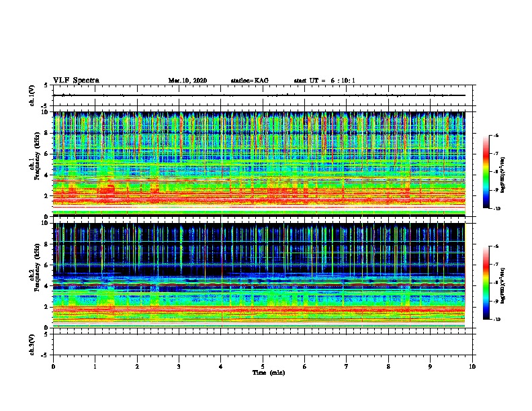Click time axis tick label "4"
Image resolution: width=532 pixels, height=411 pixels.
[x=221, y=367]
